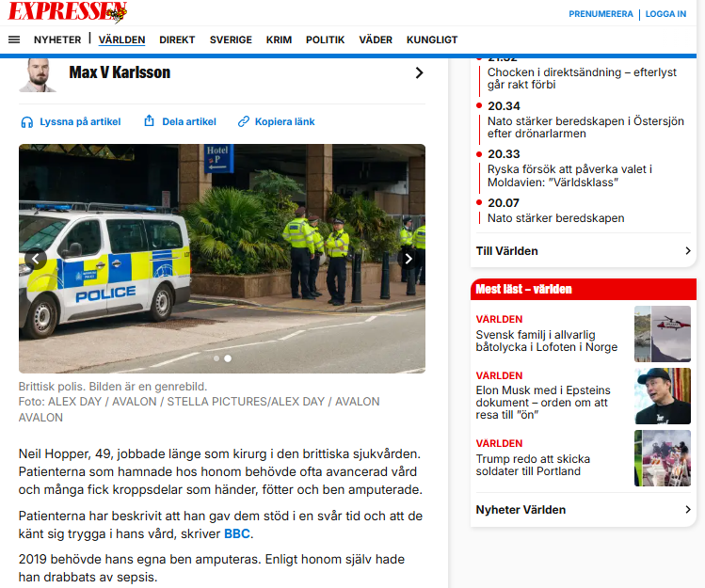
Task: Click Lyssna på artikel text
Action: 81,121
